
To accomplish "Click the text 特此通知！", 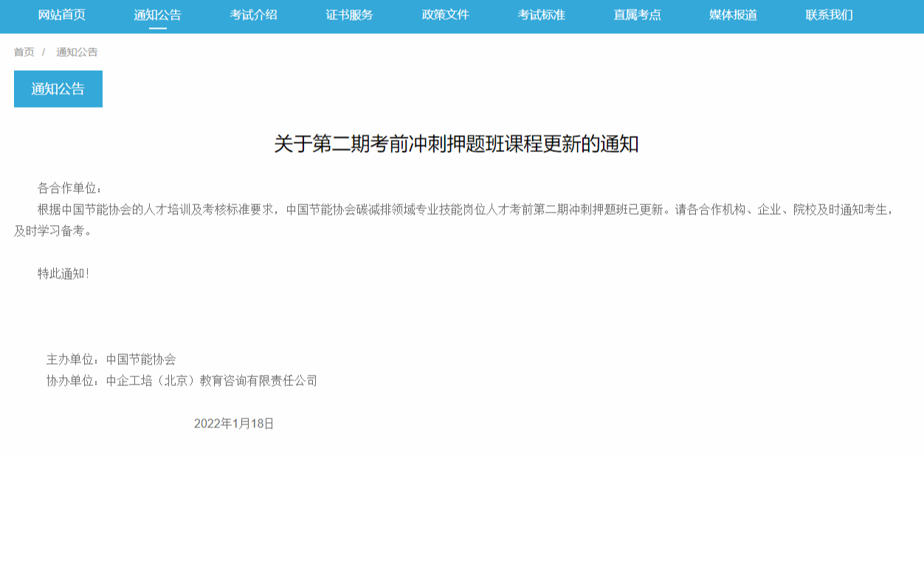I will click(64, 274).
